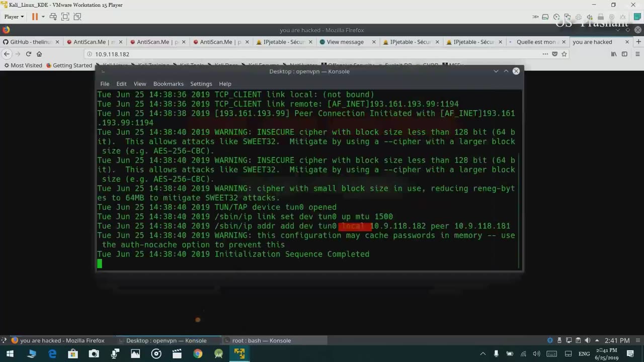
Task: Pause the virtual machine in VMware Player
Action: point(35,17)
